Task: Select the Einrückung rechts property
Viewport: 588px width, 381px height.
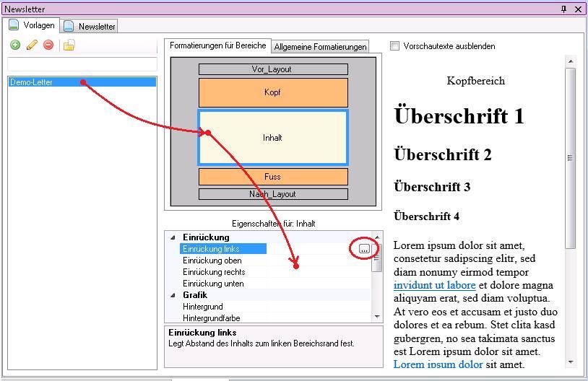Action: click(214, 272)
